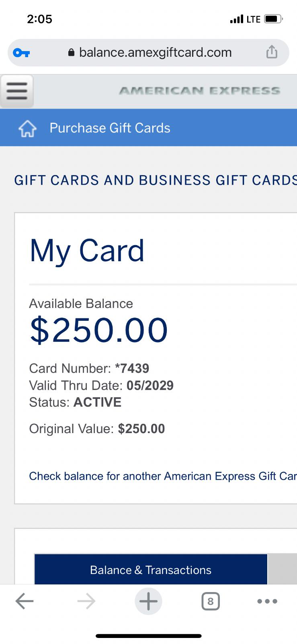Tap the $250.00 available balance amount
Viewport: 297px width, 644px height.
tap(98, 330)
